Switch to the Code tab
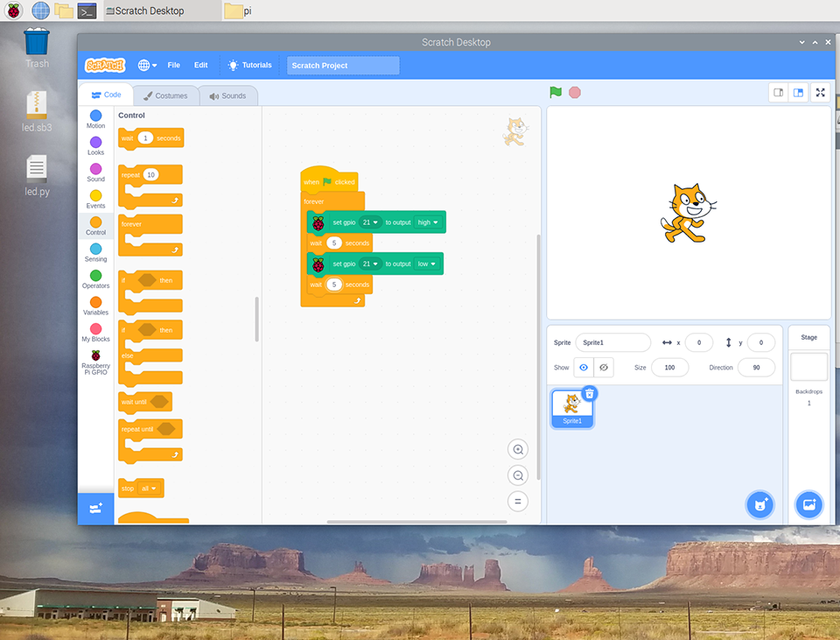840x640 pixels. (x=106, y=95)
